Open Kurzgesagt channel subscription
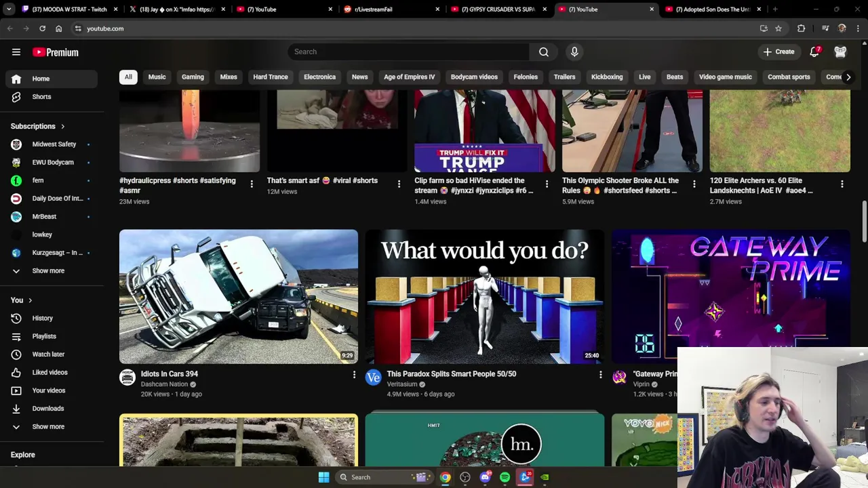868x488 pixels. point(52,253)
